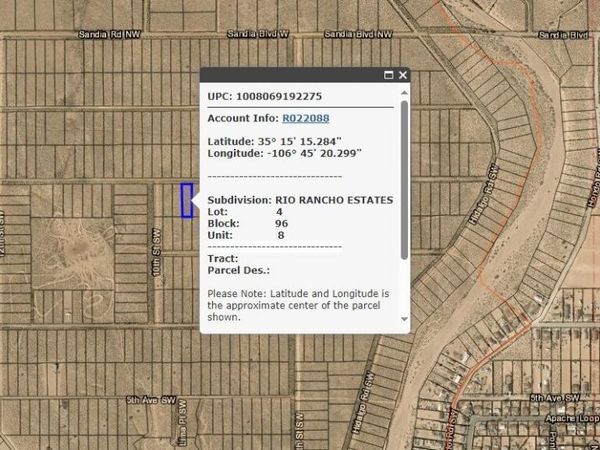Close the parcel info popup
The width and height of the screenshot is (600, 450).
[403, 75]
